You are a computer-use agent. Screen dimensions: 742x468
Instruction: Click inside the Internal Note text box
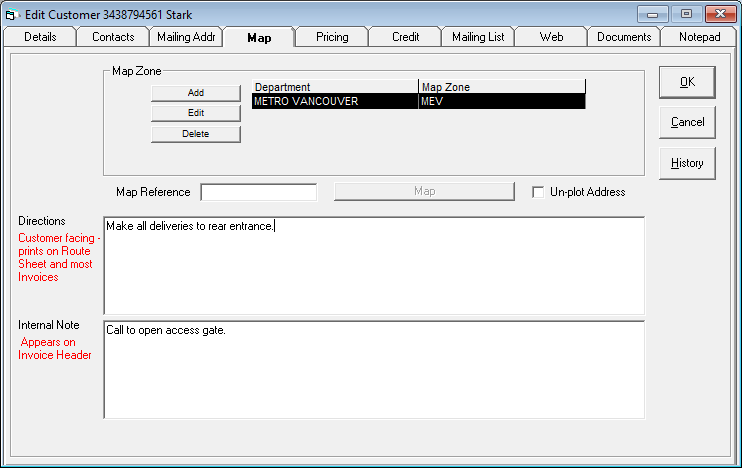(x=374, y=370)
